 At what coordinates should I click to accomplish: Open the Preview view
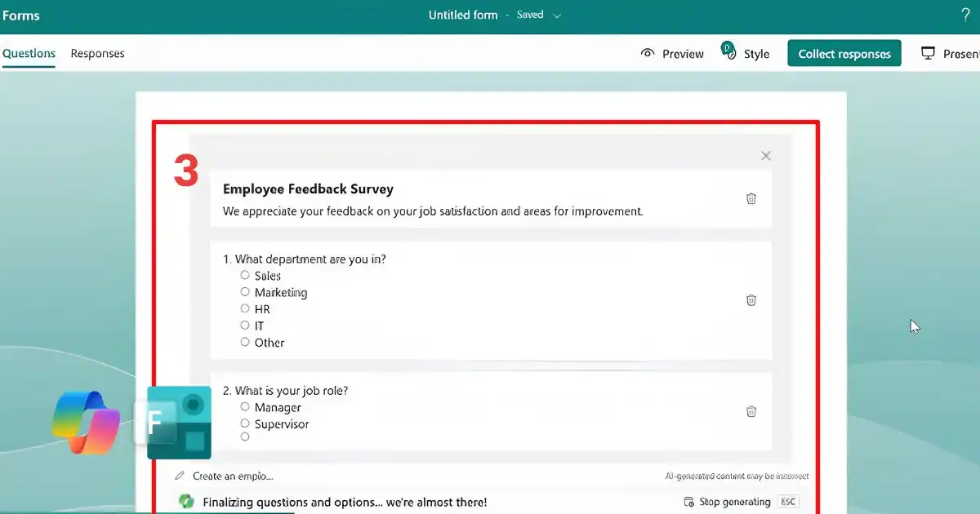[683, 54]
